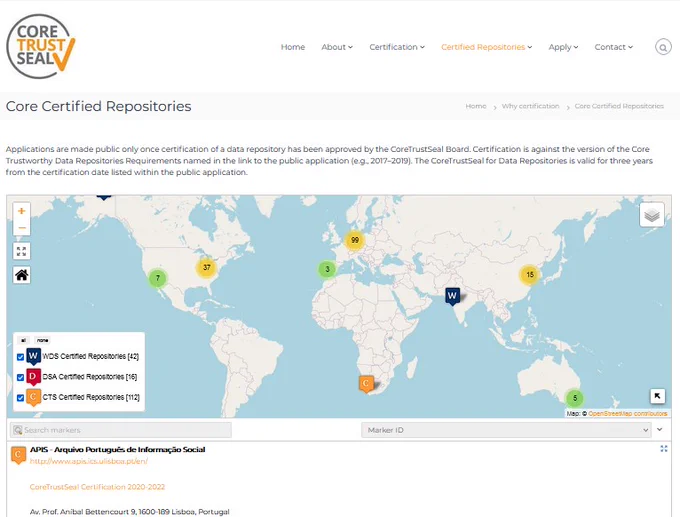680x517 pixels.
Task: Open the apis.ics.ulisboa.pt link
Action: [88, 461]
